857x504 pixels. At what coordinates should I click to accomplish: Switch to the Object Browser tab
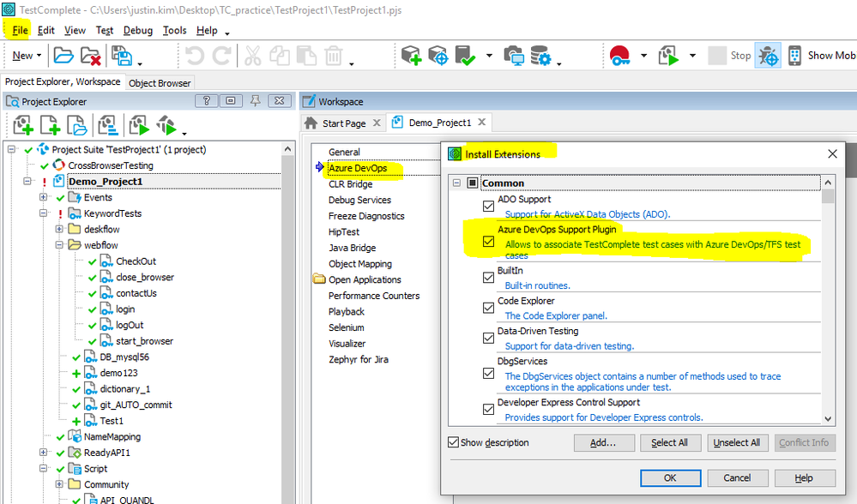[160, 83]
